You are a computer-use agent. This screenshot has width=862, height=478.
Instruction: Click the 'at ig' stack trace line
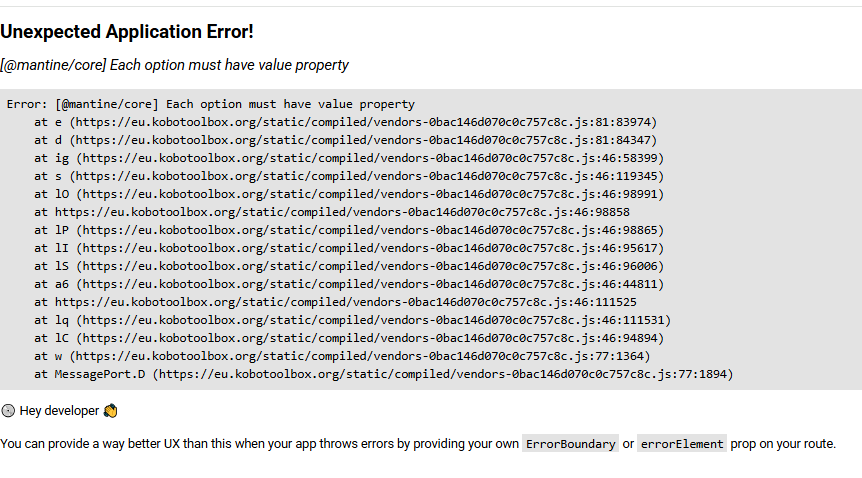(349, 158)
